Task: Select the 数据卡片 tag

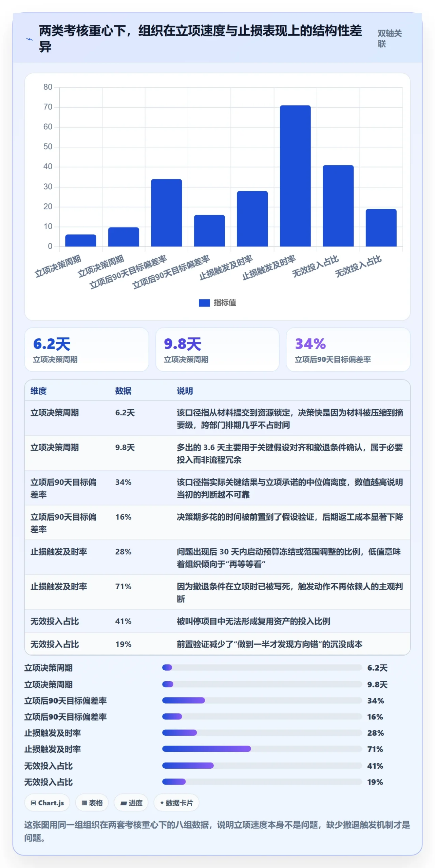Action: pos(176,803)
